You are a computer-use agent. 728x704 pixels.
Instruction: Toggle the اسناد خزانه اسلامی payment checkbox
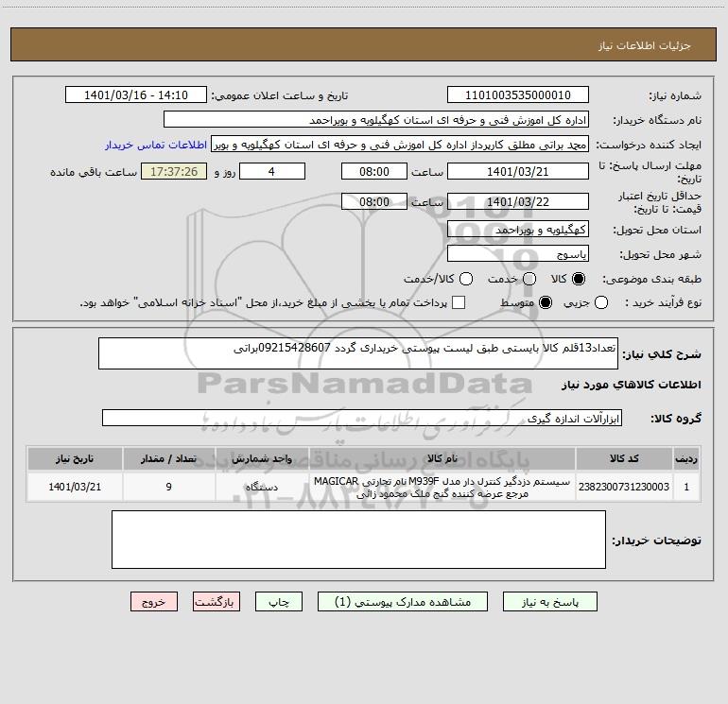click(459, 302)
